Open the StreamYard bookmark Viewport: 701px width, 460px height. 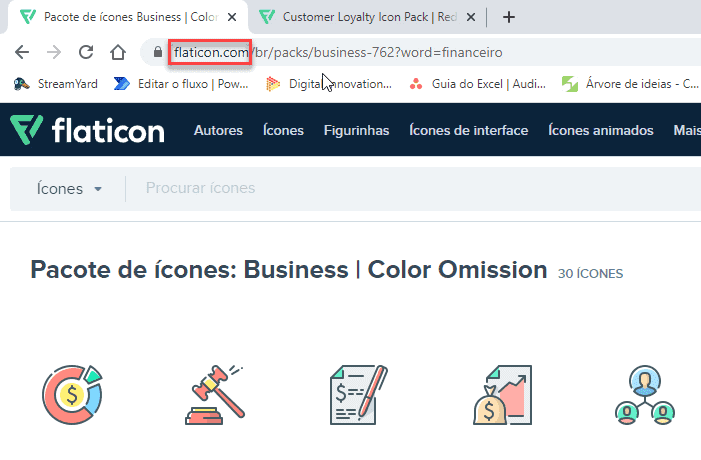pyautogui.click(x=55, y=84)
